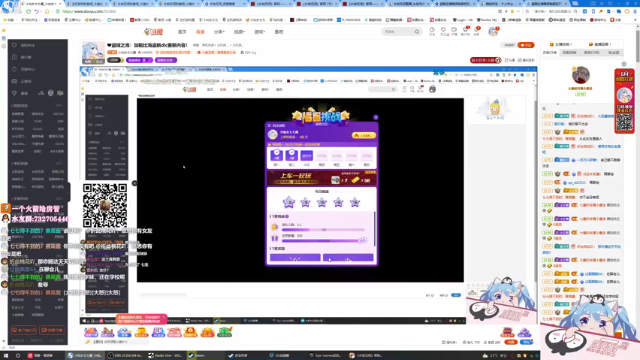Click the search magnifier icon
Screen dimensions: 640x360
[417, 31]
